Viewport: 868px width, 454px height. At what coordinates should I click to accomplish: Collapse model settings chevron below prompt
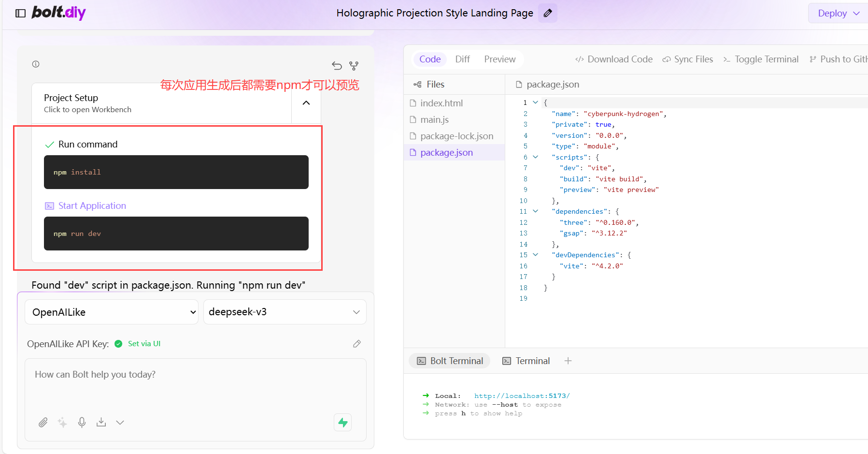click(120, 423)
